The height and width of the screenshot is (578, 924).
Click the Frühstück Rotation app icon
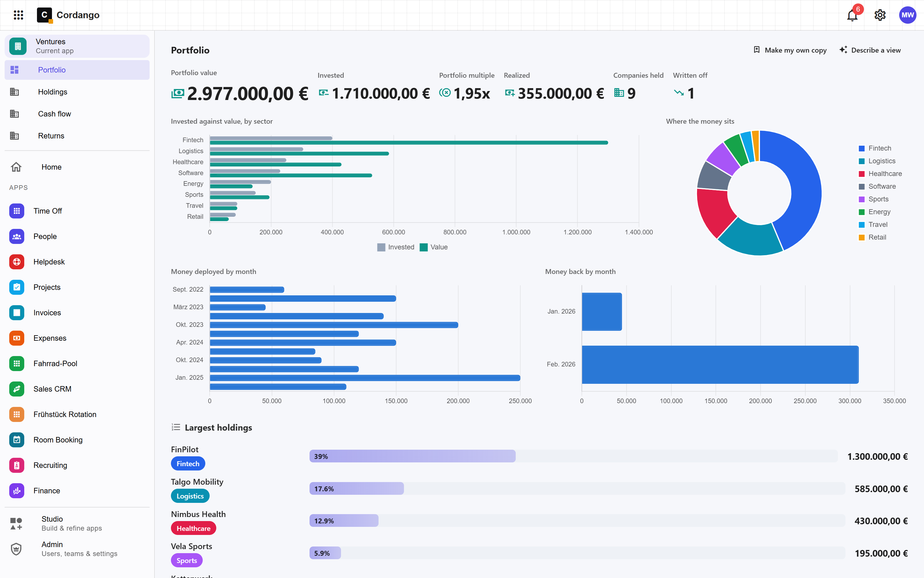click(x=17, y=414)
